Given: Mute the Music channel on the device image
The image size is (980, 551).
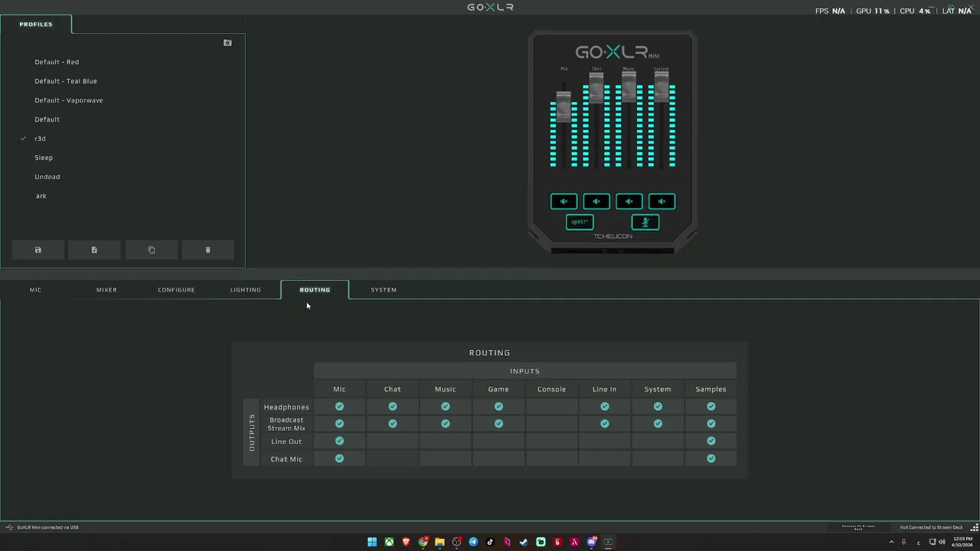Looking at the screenshot, I should pyautogui.click(x=629, y=201).
